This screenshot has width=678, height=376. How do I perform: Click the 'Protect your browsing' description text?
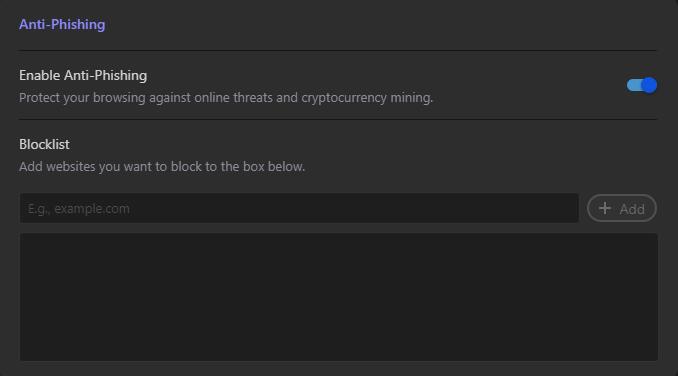(226, 98)
